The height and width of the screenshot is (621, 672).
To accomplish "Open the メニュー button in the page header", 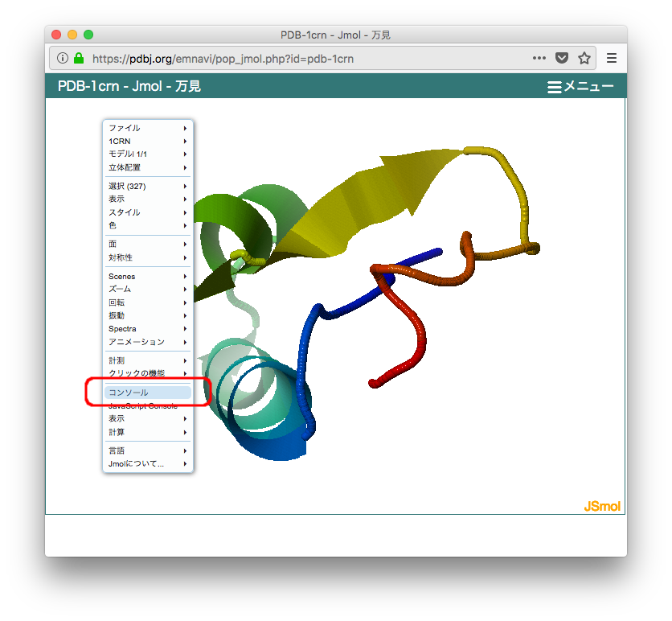I will point(580,87).
